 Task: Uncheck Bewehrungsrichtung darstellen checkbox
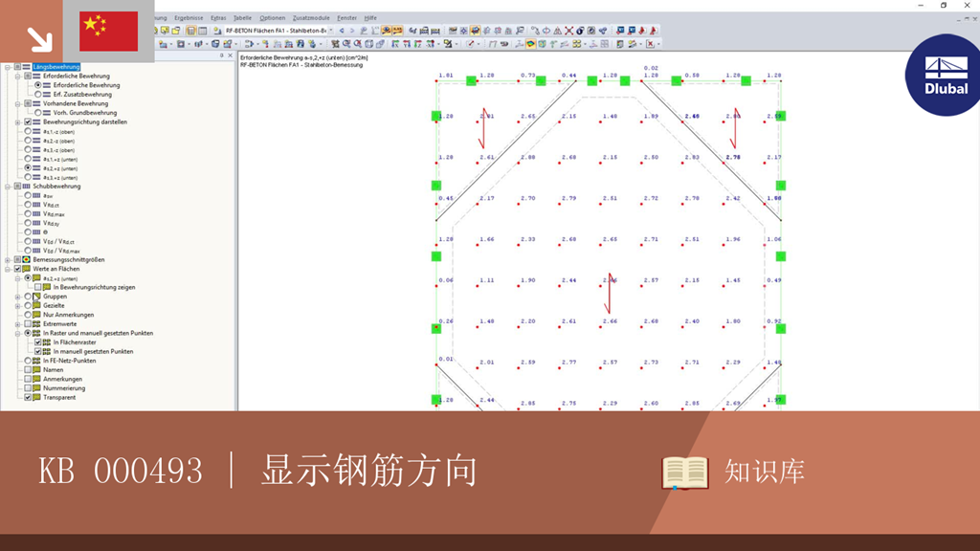28,122
